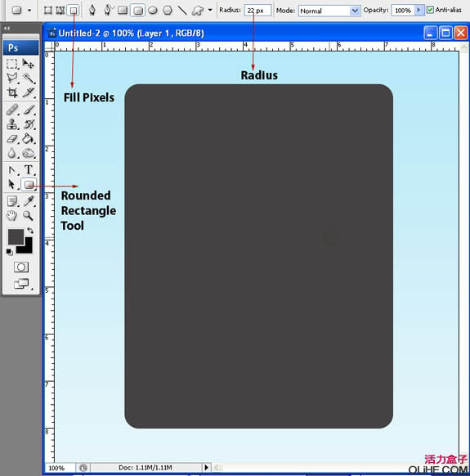
Task: Select the Zoom tool
Action: click(29, 216)
